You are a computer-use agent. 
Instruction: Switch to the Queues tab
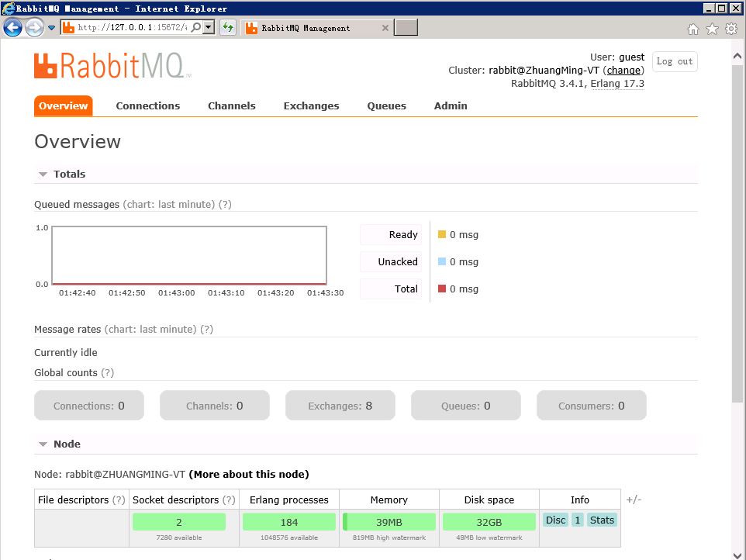point(386,105)
